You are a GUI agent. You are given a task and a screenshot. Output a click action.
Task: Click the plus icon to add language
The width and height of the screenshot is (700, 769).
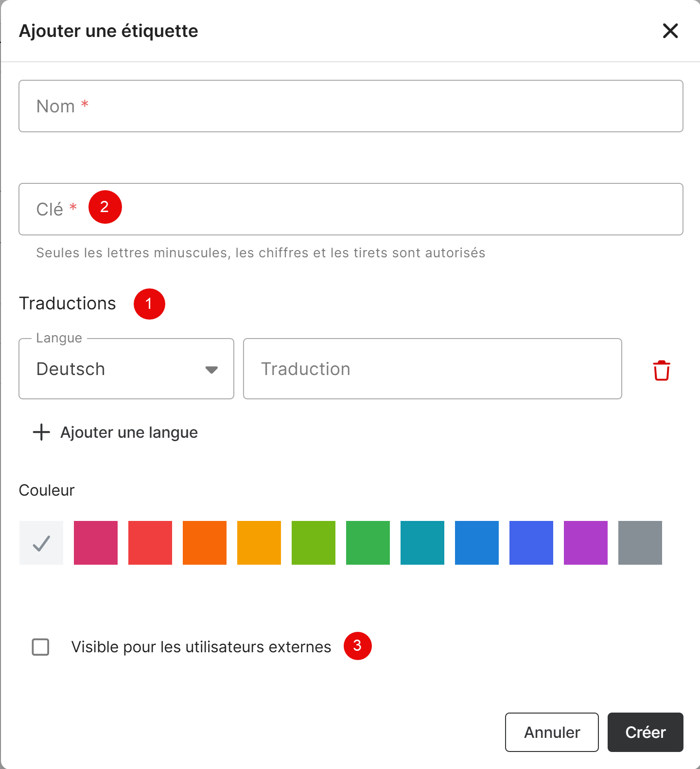point(42,432)
